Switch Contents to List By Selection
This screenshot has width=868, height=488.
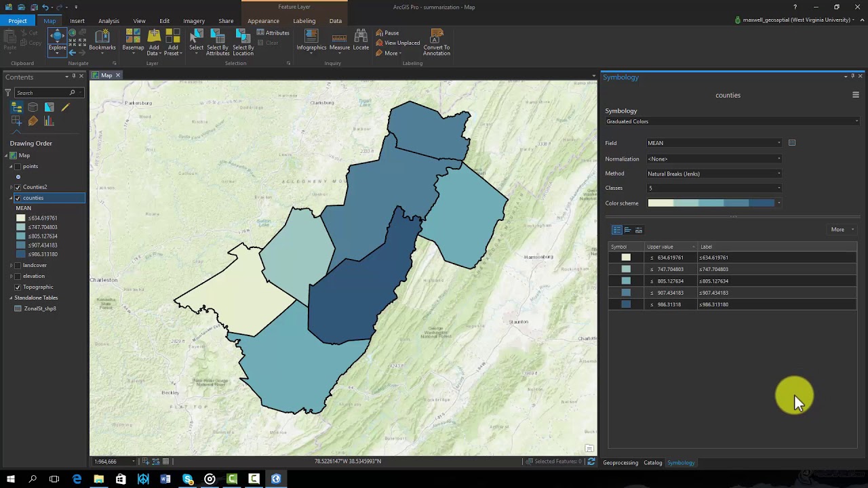pos(50,107)
